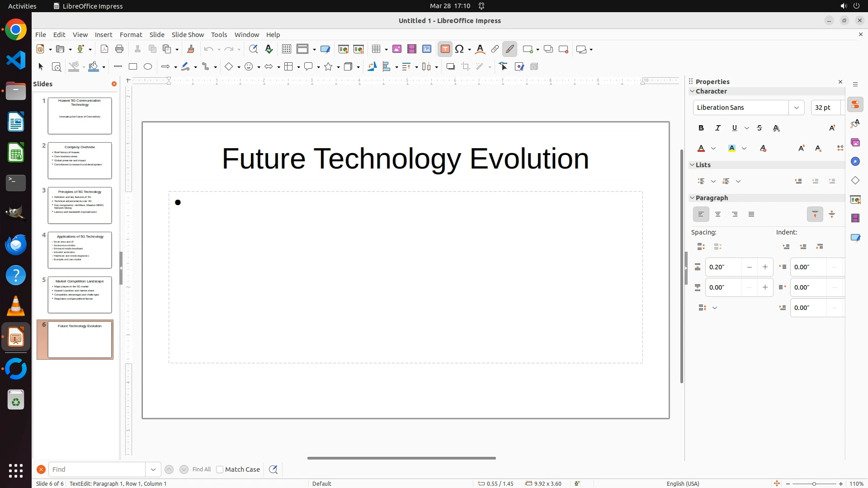Image resolution: width=868 pixels, height=488 pixels.
Task: Set paragraph alignment to center
Action: point(718,214)
